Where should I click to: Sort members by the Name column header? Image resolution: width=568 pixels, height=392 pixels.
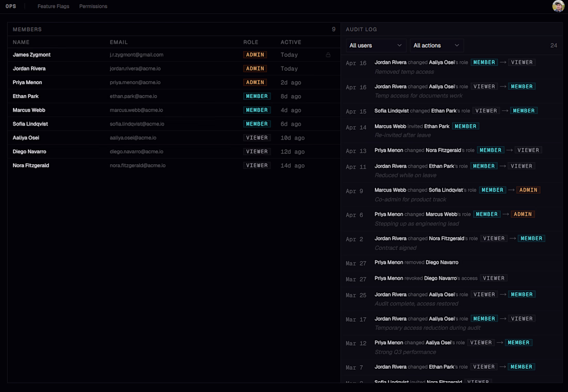point(21,42)
